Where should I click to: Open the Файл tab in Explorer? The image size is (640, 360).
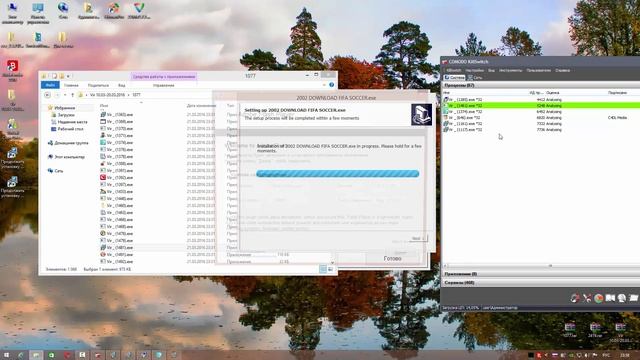pyautogui.click(x=50, y=85)
